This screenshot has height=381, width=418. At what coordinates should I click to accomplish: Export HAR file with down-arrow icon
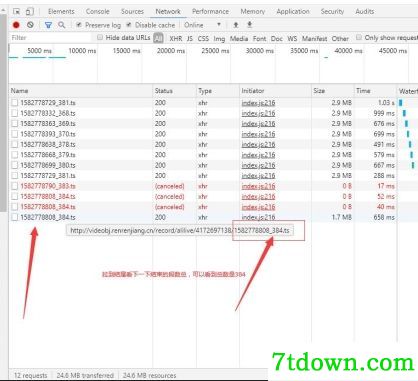coord(249,25)
